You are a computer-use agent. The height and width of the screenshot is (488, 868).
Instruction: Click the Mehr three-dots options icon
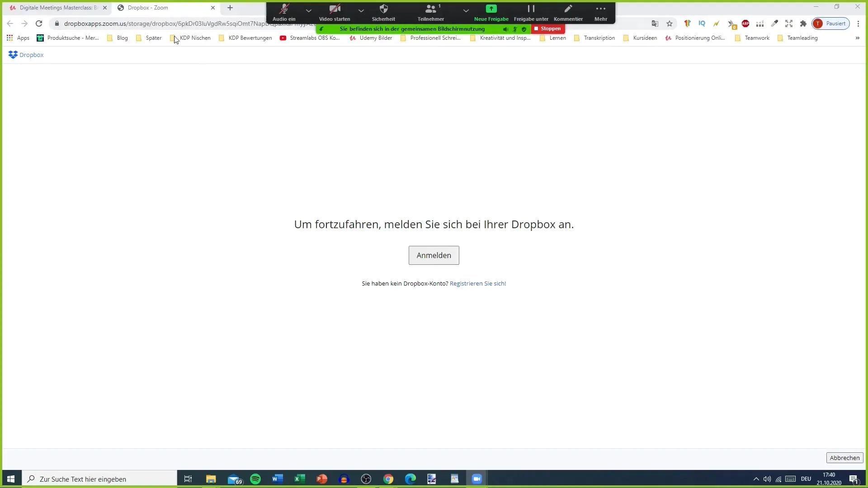click(601, 8)
